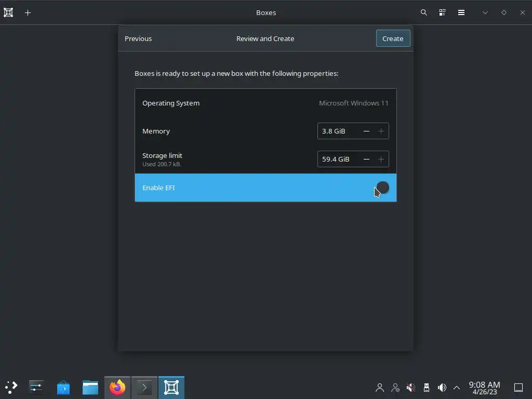
Task: Minimize the Boxes window
Action: click(485, 12)
